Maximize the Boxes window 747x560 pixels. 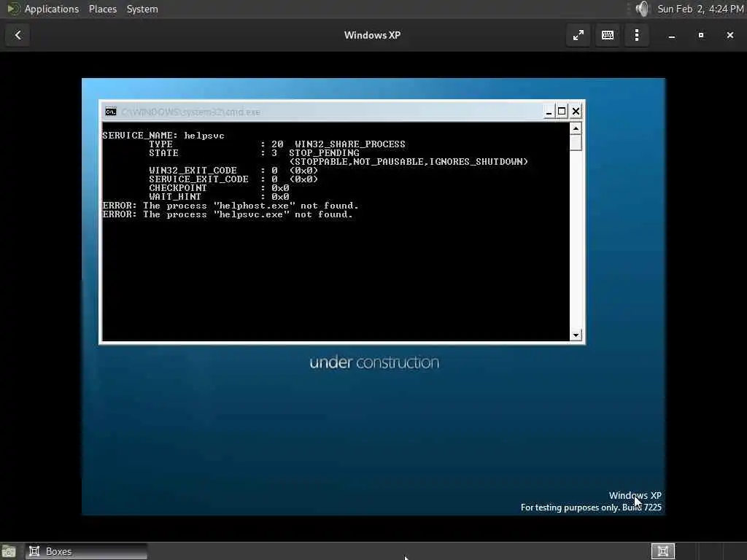pyautogui.click(x=701, y=35)
